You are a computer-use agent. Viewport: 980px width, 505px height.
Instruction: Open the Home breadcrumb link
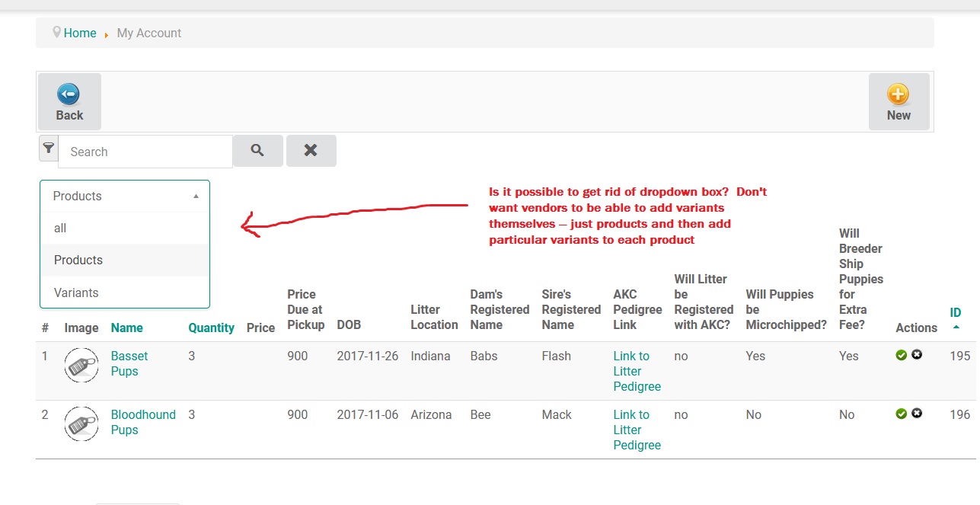pyautogui.click(x=80, y=33)
